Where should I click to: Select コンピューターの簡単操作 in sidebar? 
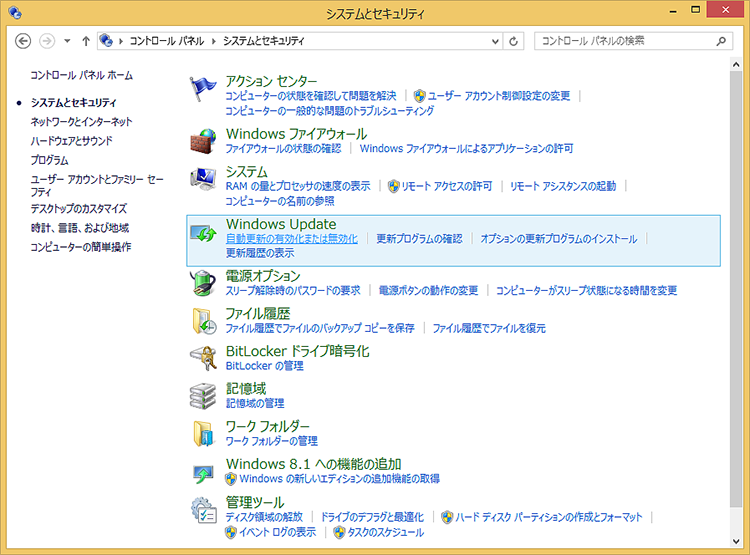click(x=81, y=247)
